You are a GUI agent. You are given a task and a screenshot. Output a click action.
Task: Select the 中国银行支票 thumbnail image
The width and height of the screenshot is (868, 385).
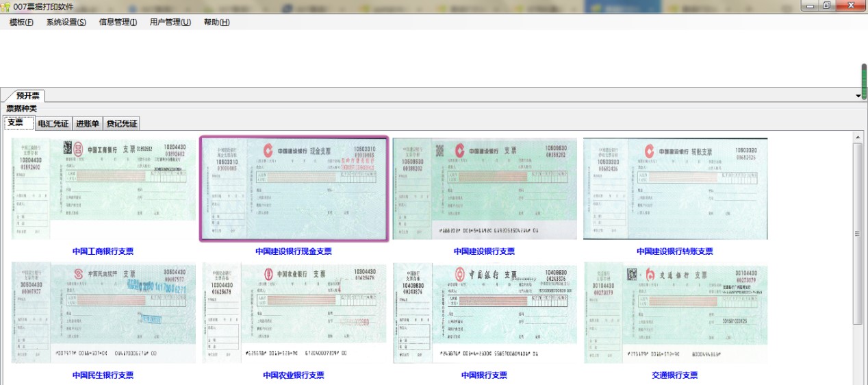click(485, 313)
